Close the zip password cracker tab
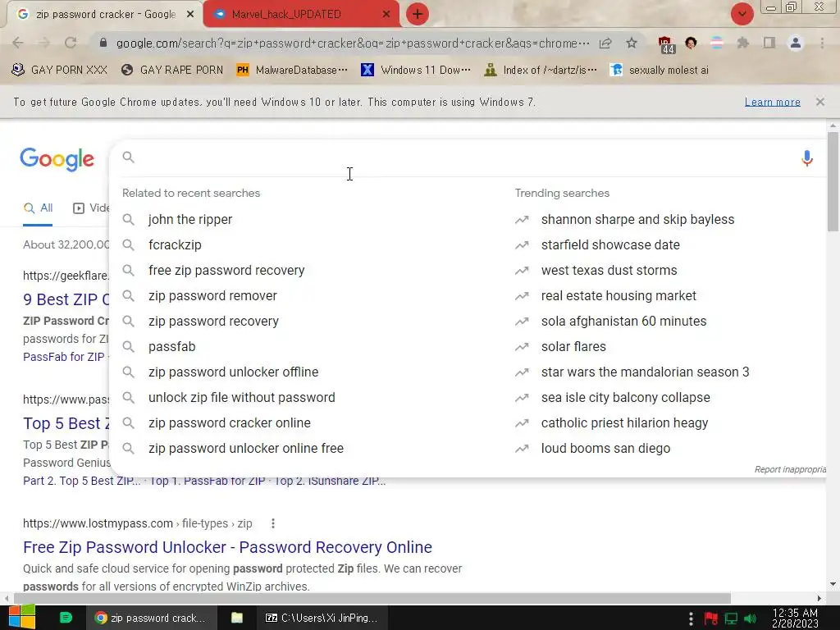 [x=190, y=15]
